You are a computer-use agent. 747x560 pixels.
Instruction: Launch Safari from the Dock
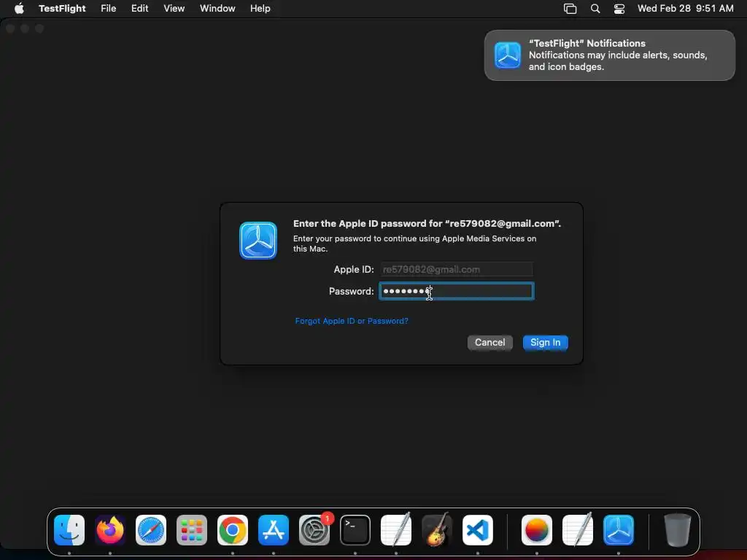click(x=151, y=530)
